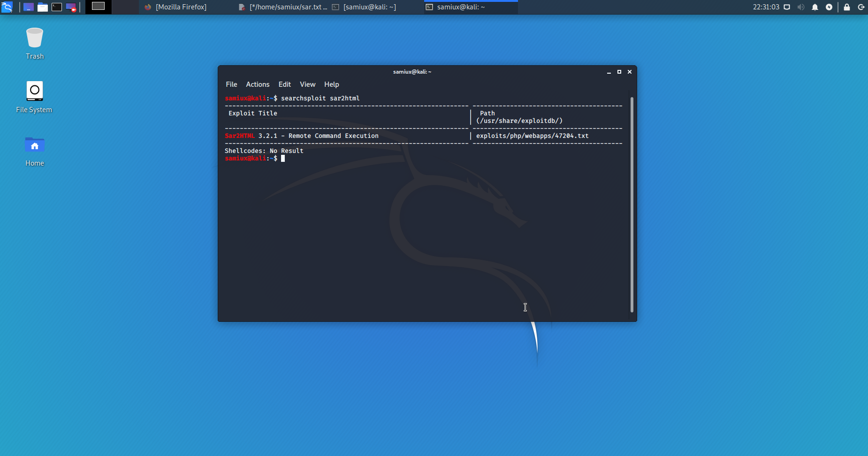This screenshot has width=868, height=456.
Task: Select the Home folder desktop icon
Action: coord(35,151)
